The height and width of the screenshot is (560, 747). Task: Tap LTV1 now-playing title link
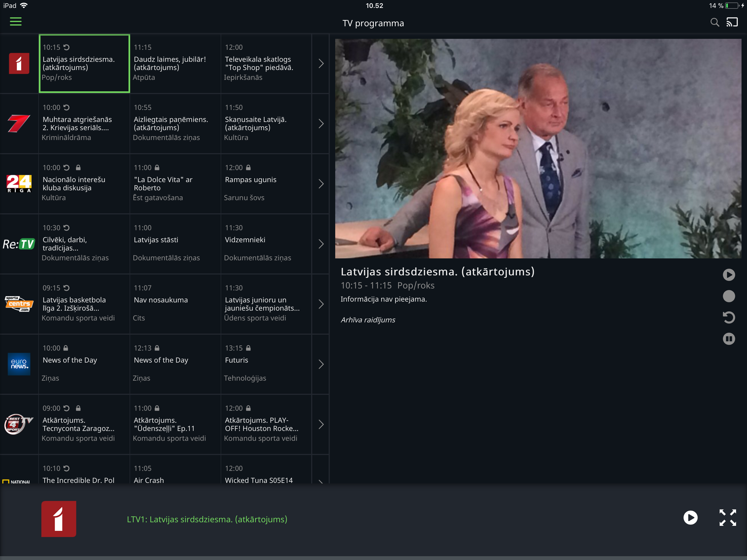[207, 519]
